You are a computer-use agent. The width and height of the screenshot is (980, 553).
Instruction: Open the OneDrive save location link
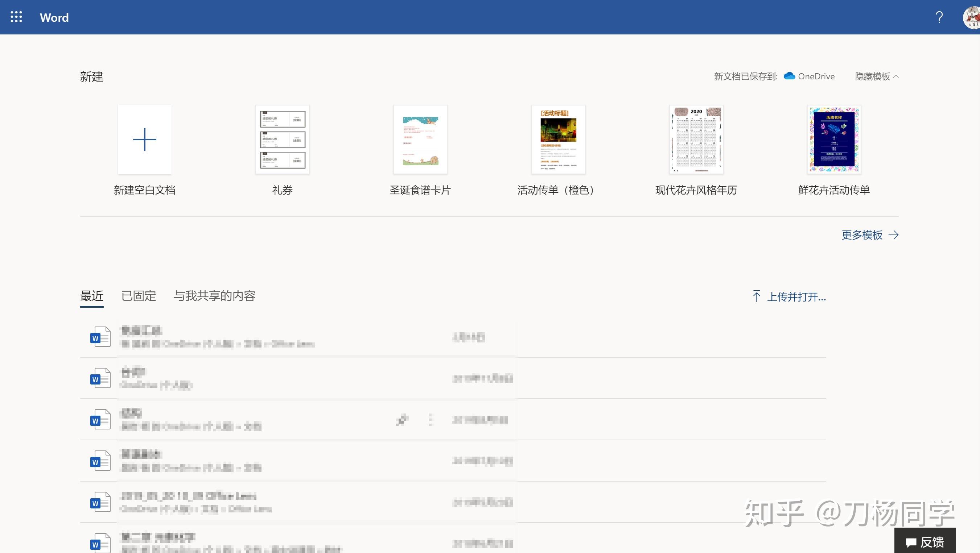click(809, 76)
